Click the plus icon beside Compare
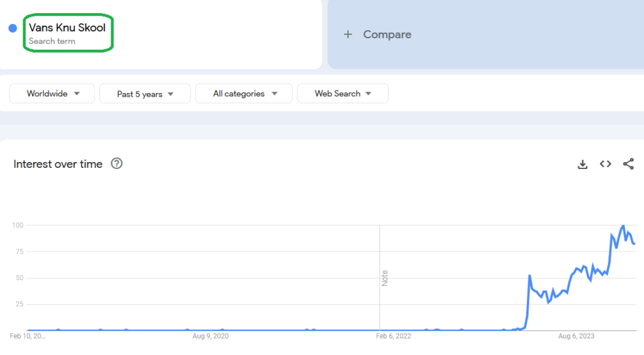 [x=348, y=35]
